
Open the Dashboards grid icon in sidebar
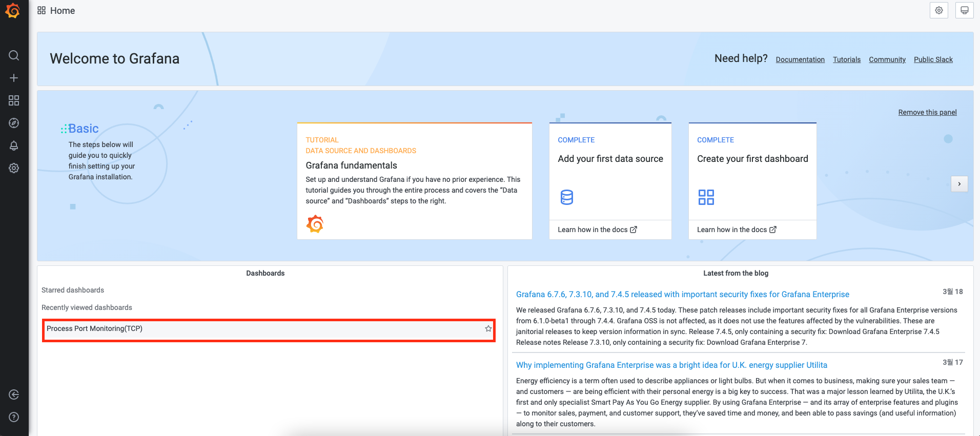[14, 100]
